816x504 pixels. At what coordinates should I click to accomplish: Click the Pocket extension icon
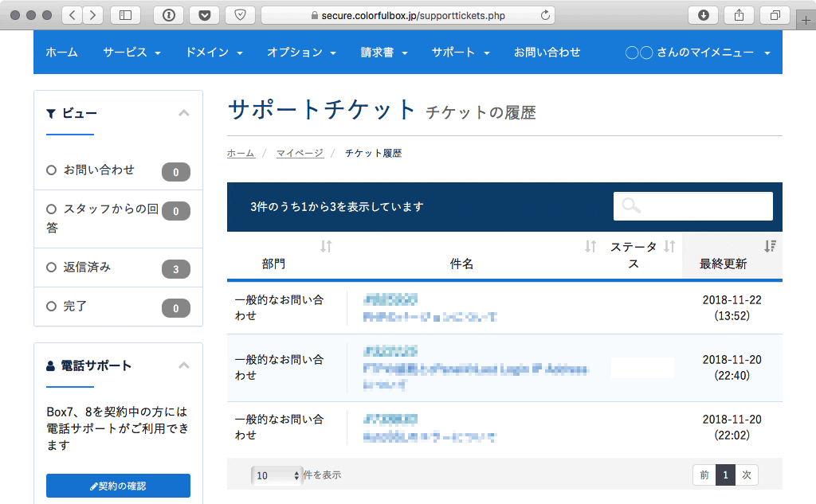point(205,15)
